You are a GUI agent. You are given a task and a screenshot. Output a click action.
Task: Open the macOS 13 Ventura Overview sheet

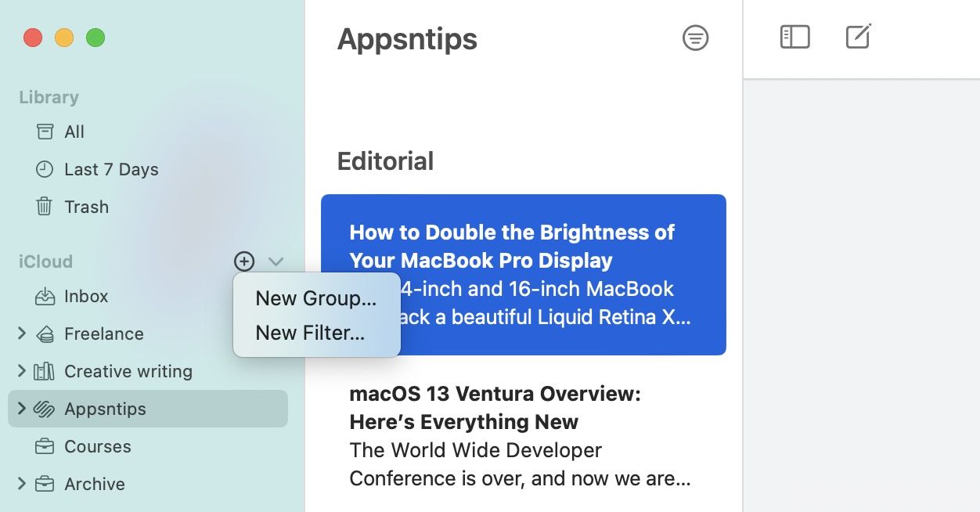pyautogui.click(x=520, y=436)
